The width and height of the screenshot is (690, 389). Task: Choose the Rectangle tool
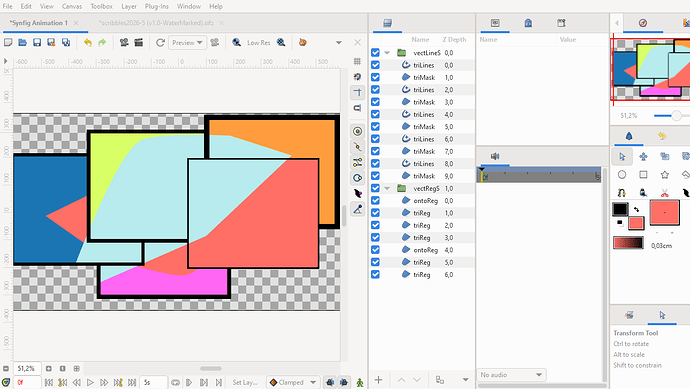pyautogui.click(x=643, y=175)
